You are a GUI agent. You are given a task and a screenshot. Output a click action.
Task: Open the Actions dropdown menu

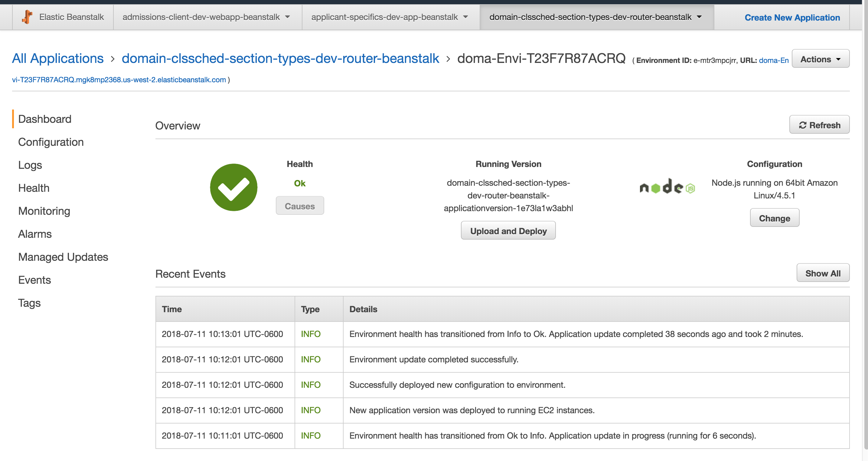click(820, 59)
